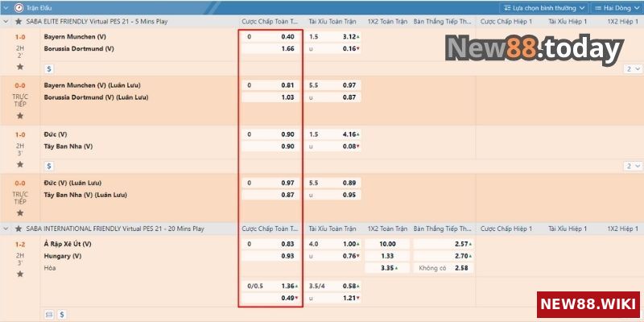Collapse the SABA INTERNATIONAL FRIENDLY league section
This screenshot has width=644, height=322.
point(6,229)
